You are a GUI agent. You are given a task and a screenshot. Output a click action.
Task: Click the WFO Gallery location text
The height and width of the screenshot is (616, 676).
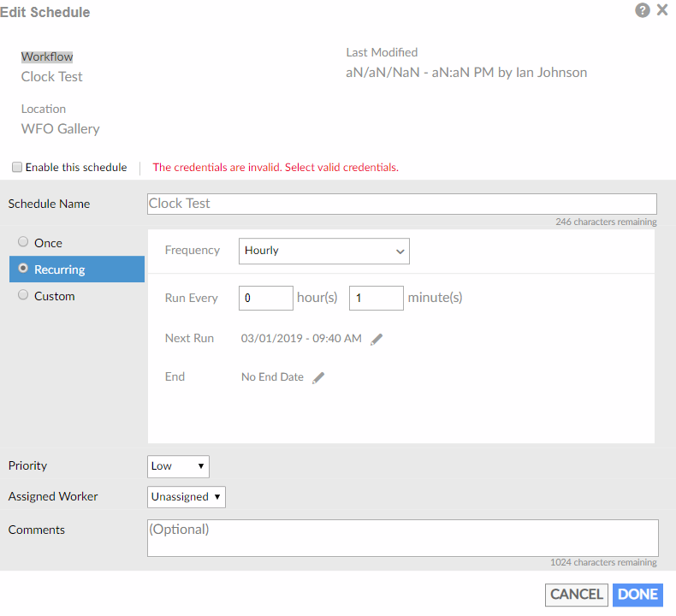61,129
